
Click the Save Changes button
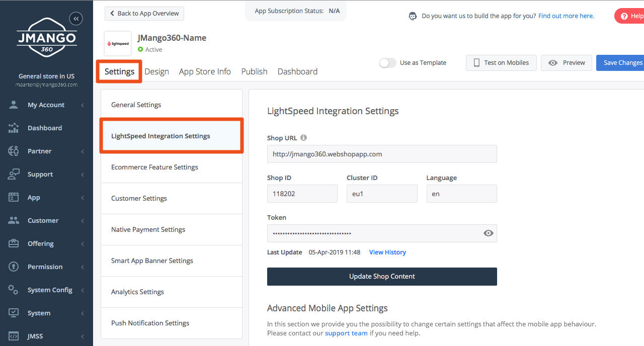(620, 63)
